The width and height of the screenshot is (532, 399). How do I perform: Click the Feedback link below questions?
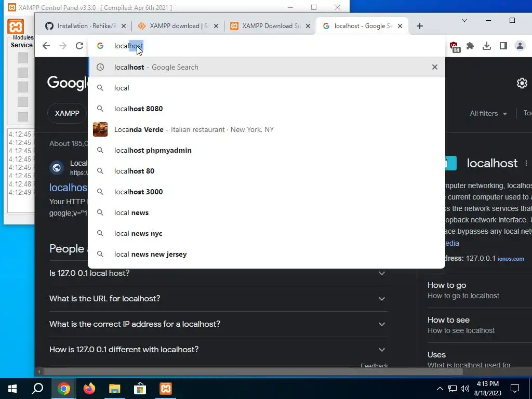[x=374, y=366]
